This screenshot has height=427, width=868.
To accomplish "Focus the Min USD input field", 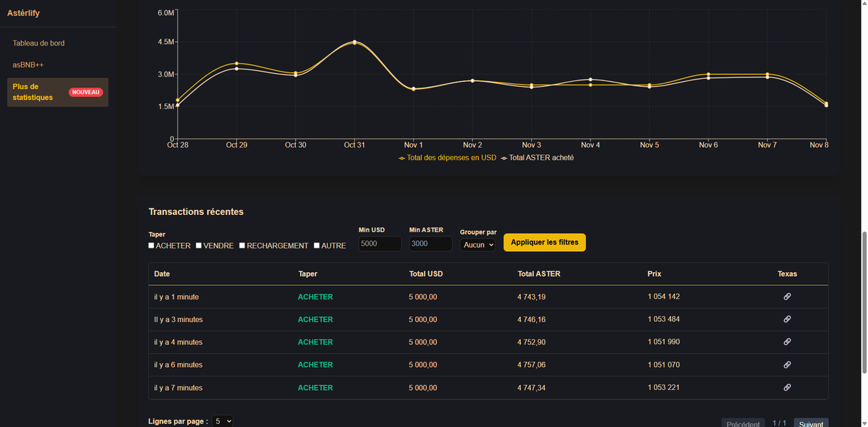I will 380,244.
